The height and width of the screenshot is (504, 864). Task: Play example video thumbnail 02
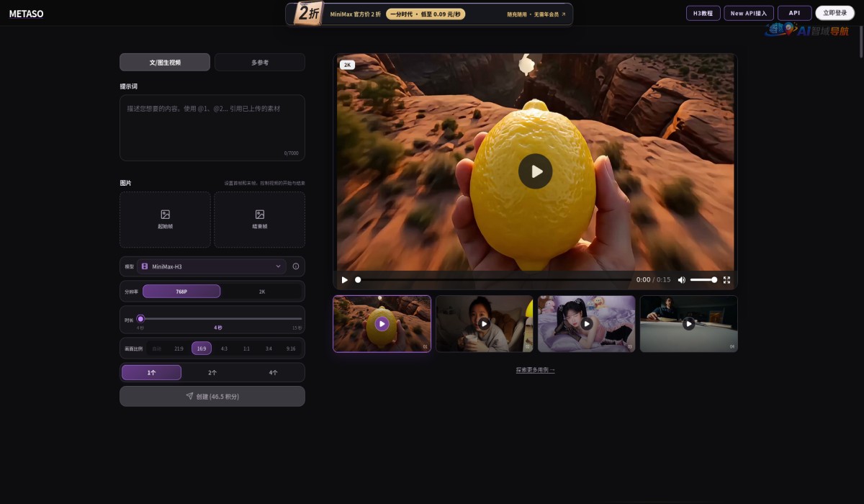pyautogui.click(x=485, y=324)
